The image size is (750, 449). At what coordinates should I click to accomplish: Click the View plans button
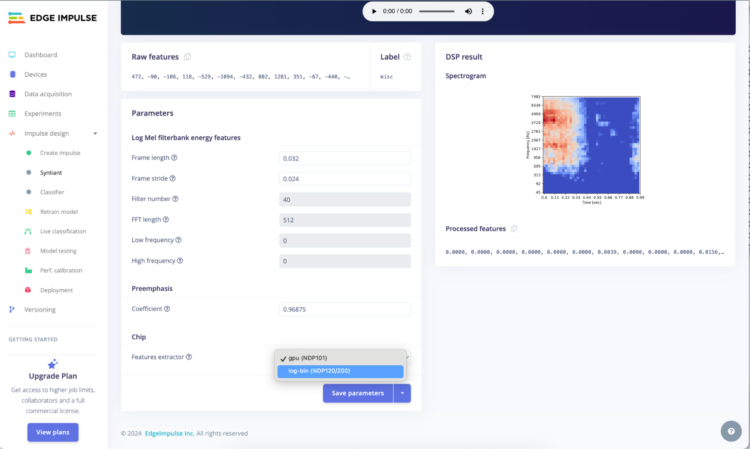52,432
